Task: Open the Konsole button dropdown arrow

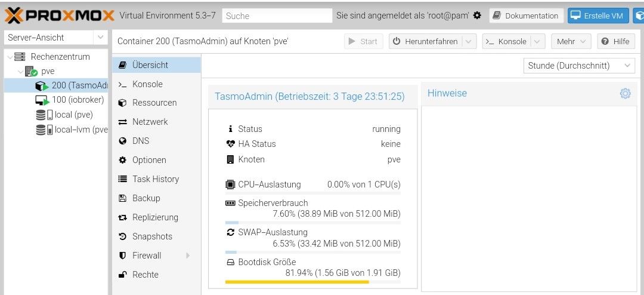Action: (538, 42)
